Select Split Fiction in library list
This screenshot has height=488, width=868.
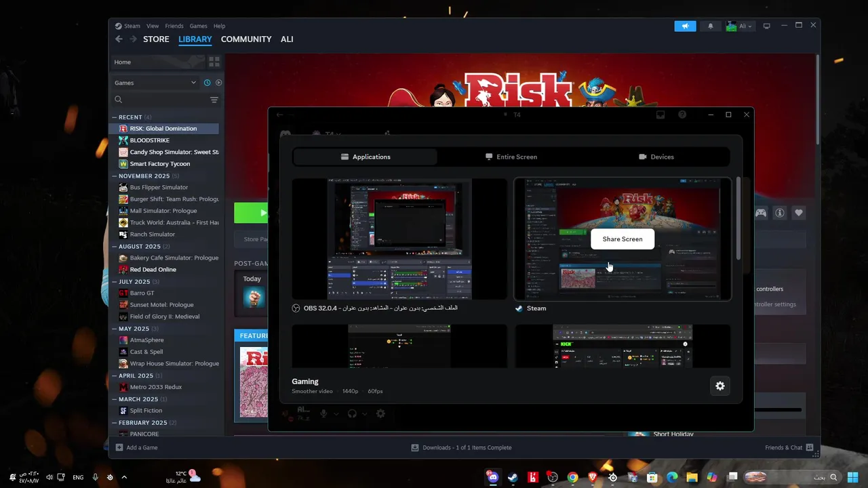coord(146,411)
